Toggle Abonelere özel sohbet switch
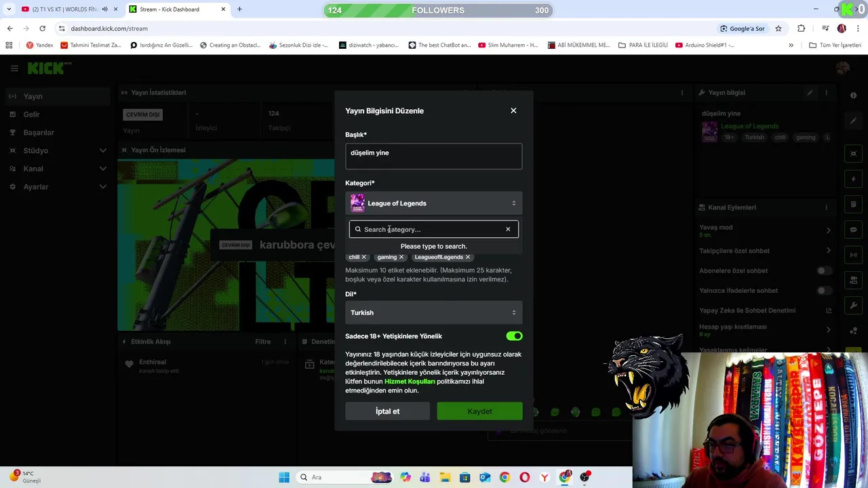The width and height of the screenshot is (868, 488). point(823,270)
